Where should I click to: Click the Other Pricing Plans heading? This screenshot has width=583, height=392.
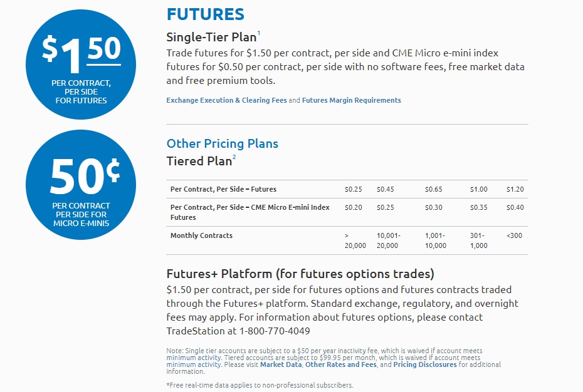[x=223, y=143]
